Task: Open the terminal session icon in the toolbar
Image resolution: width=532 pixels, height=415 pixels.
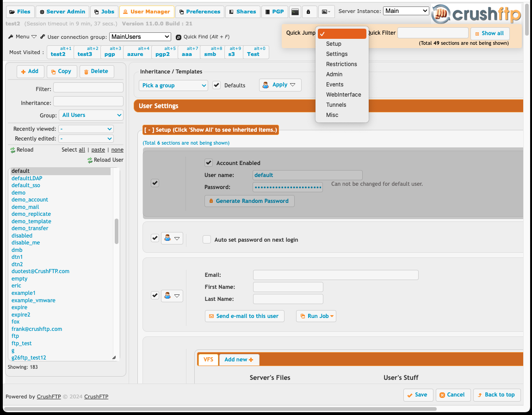Action: [x=295, y=12]
